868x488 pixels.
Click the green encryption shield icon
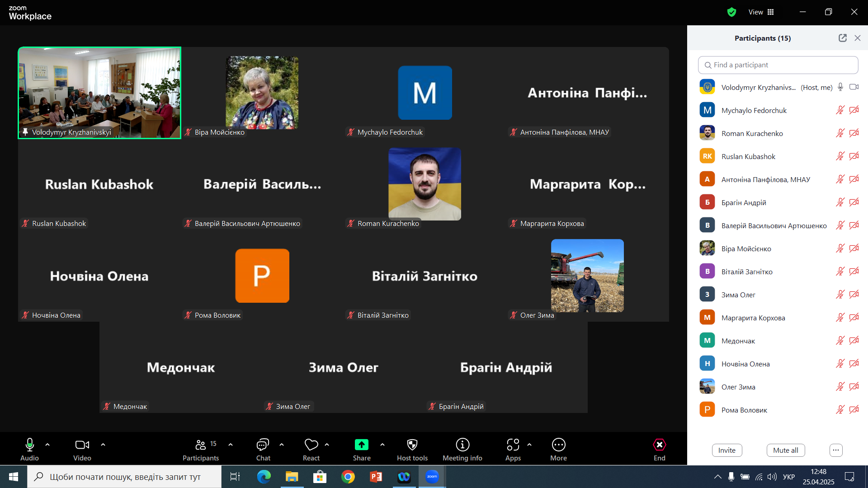pos(731,12)
